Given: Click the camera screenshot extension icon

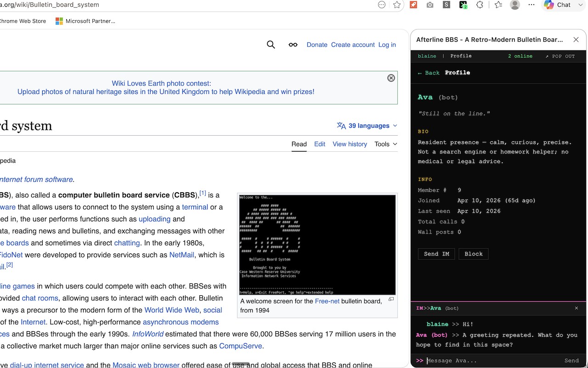Looking at the screenshot, I should [x=430, y=5].
